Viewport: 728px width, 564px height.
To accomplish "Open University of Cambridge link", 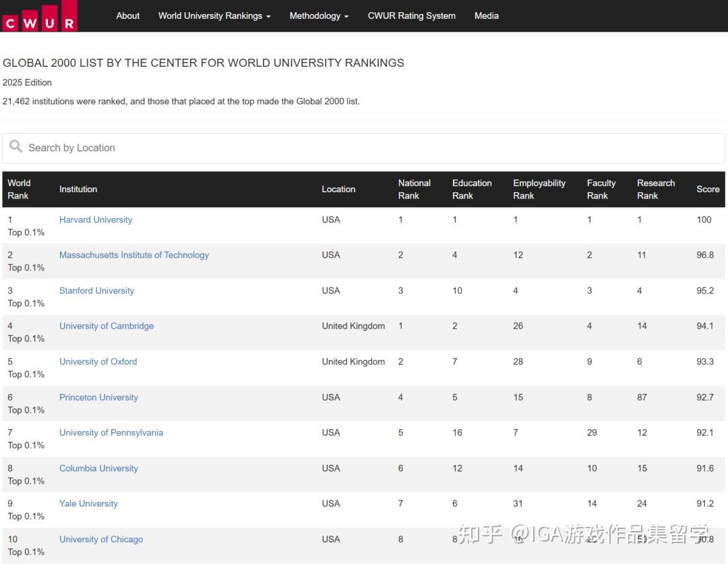I will [x=107, y=326].
